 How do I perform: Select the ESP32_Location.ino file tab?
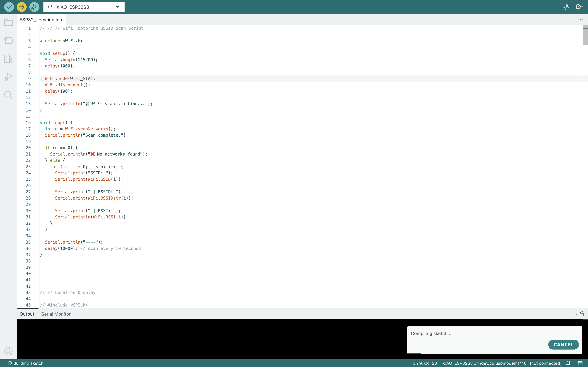point(41,20)
